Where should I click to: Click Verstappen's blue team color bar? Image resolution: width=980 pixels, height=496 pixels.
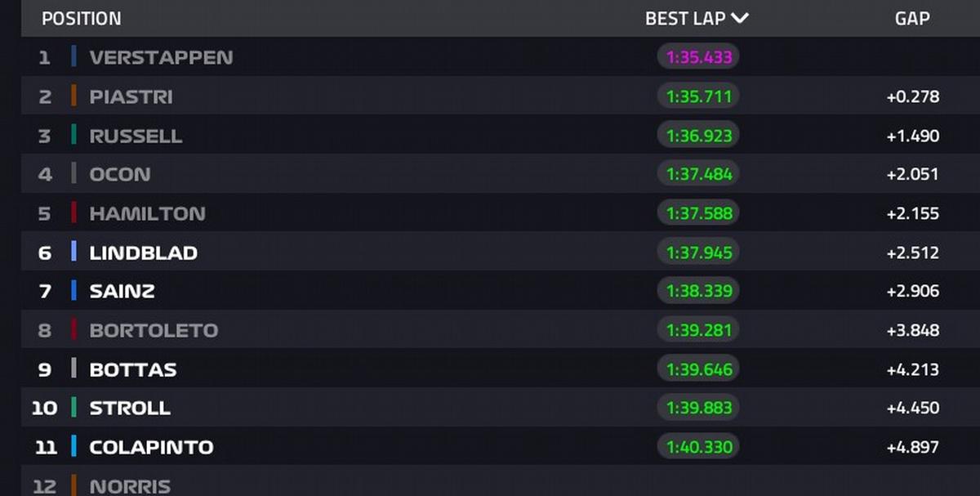pyautogui.click(x=73, y=57)
